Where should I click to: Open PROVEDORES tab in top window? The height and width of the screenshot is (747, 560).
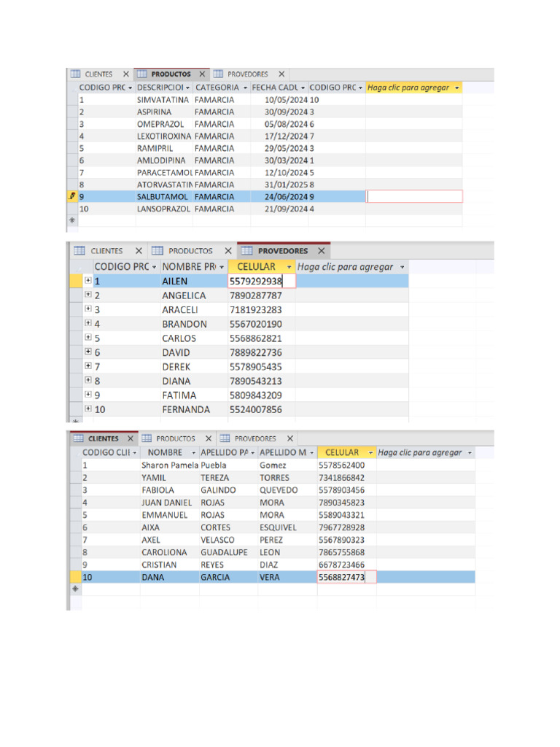click(248, 74)
